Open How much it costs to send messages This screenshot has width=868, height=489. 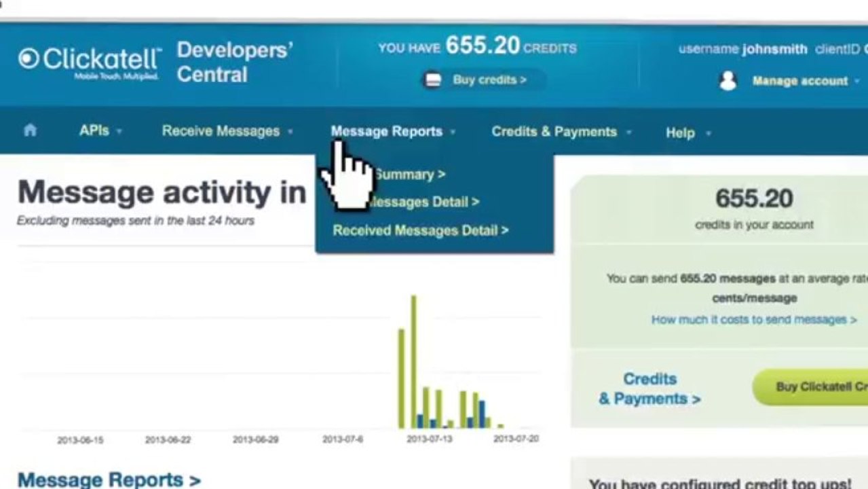point(753,319)
